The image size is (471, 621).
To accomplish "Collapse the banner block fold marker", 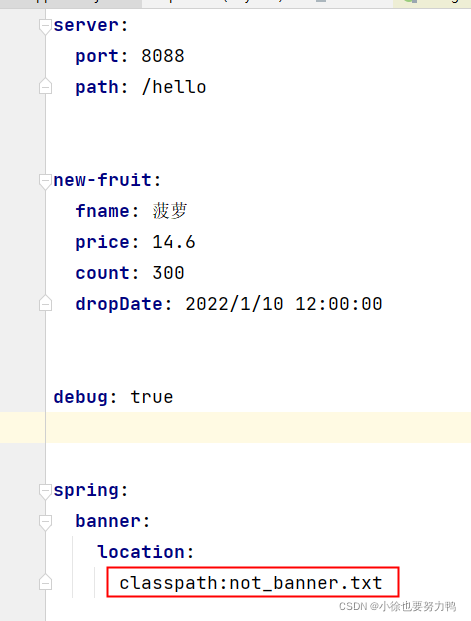I will (x=45, y=522).
